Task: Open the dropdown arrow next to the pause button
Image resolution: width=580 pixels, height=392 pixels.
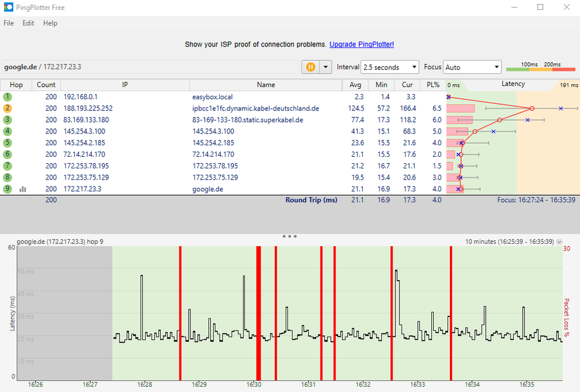Action: point(326,67)
